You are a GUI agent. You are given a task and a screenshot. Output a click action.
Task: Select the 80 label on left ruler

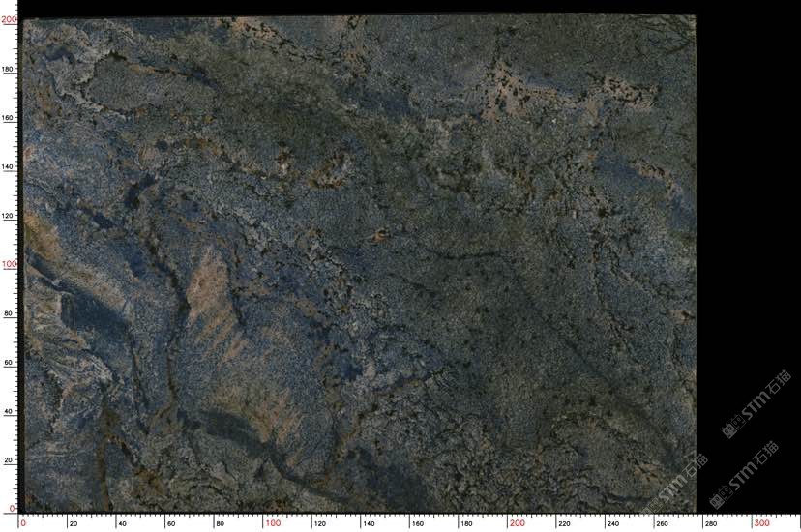(x=10, y=313)
